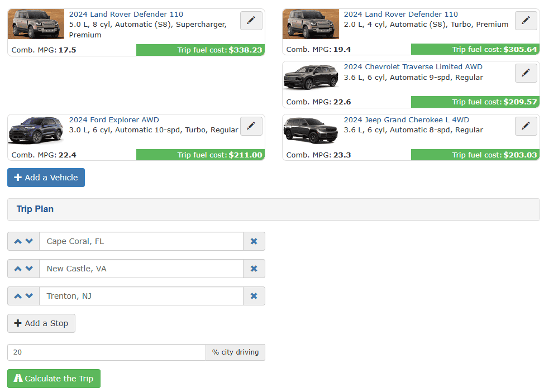Click Comb. MPG 17.5 text
Viewport: 544px width, 392px height.
44,50
